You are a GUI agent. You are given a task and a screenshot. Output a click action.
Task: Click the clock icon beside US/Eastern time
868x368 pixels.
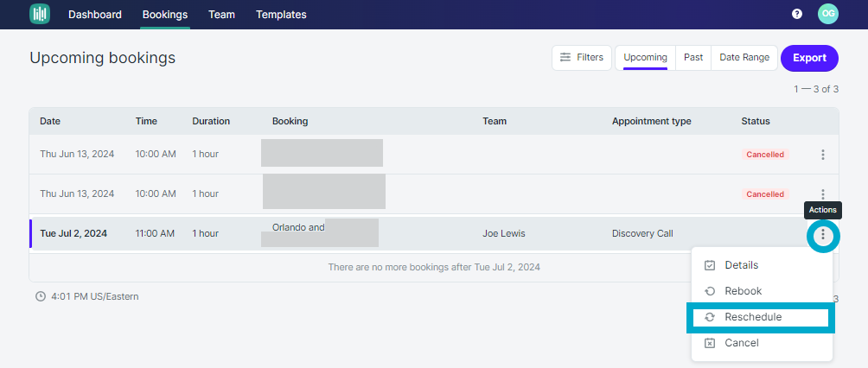coord(41,296)
